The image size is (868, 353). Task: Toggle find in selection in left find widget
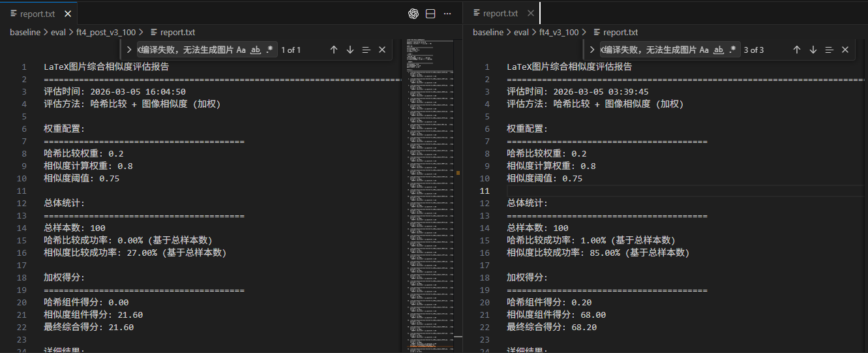(366, 50)
